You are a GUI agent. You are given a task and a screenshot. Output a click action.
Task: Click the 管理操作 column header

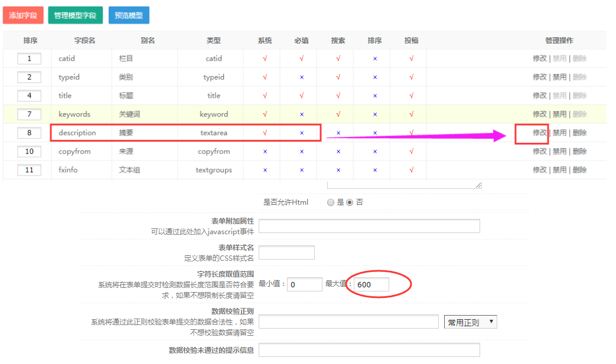pos(559,40)
